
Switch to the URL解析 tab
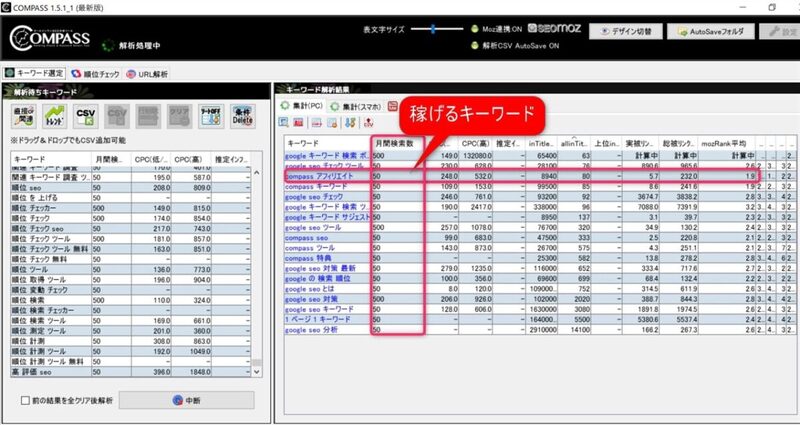point(147,74)
